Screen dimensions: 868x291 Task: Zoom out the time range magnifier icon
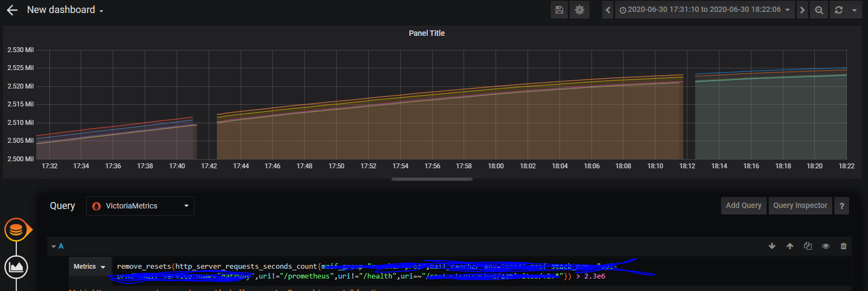click(819, 10)
